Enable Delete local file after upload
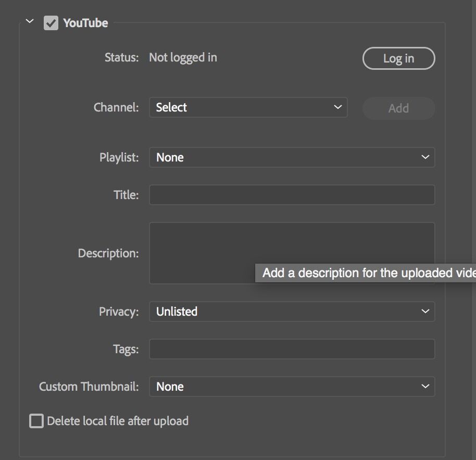476x460 pixels. [36, 421]
